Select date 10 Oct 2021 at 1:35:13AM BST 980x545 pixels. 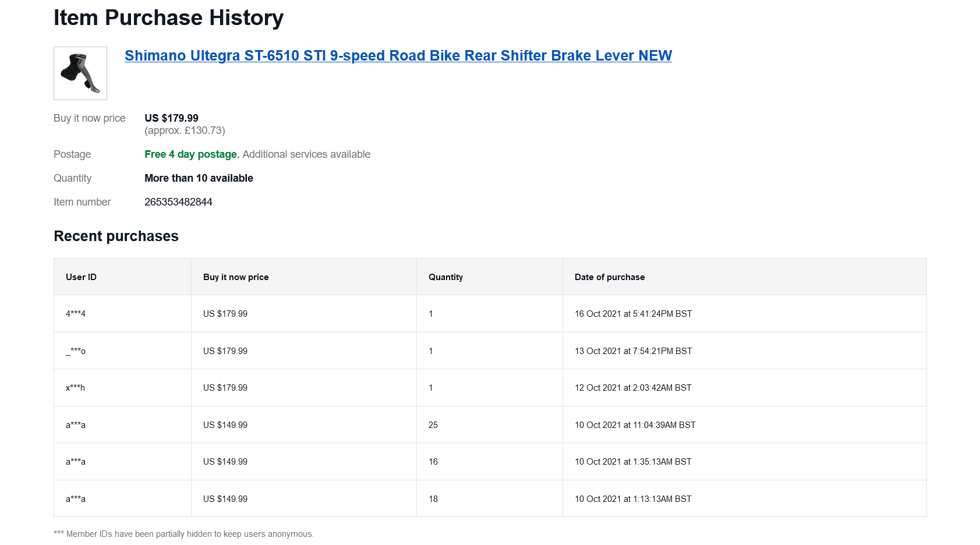point(633,462)
